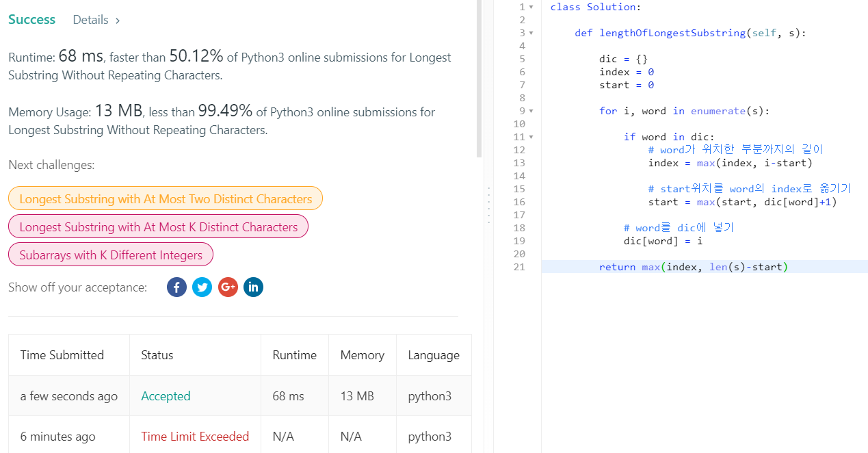Click code line 'index = 0'
Screen dimensions: 868x453
point(627,72)
